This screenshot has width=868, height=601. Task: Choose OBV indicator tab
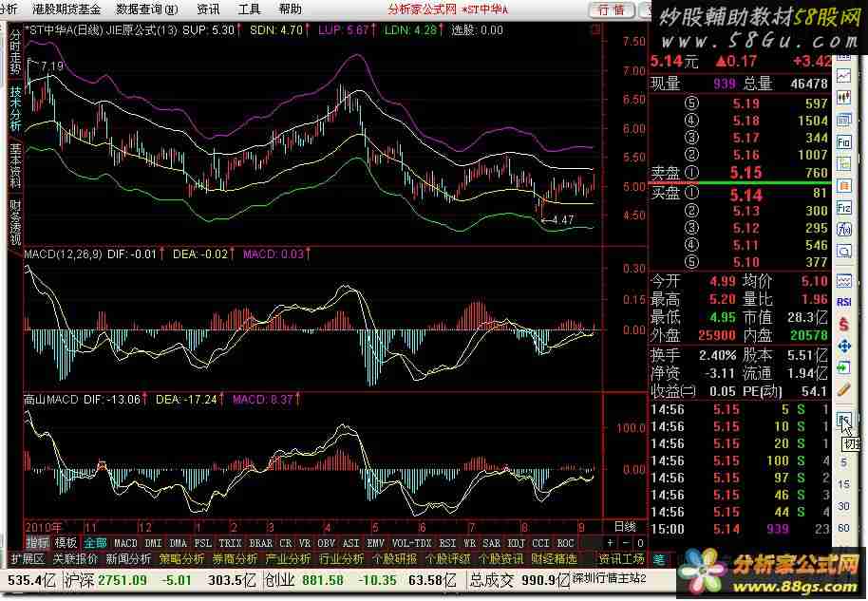pos(327,543)
